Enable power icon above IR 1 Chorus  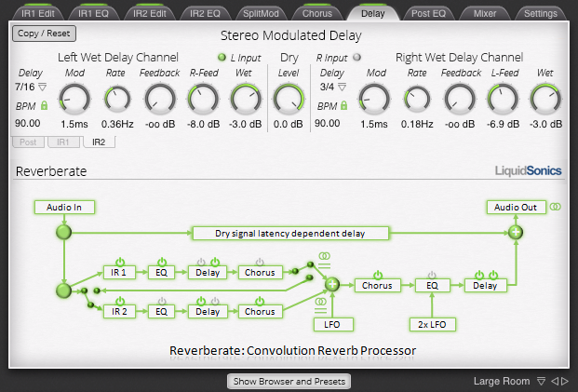point(260,262)
